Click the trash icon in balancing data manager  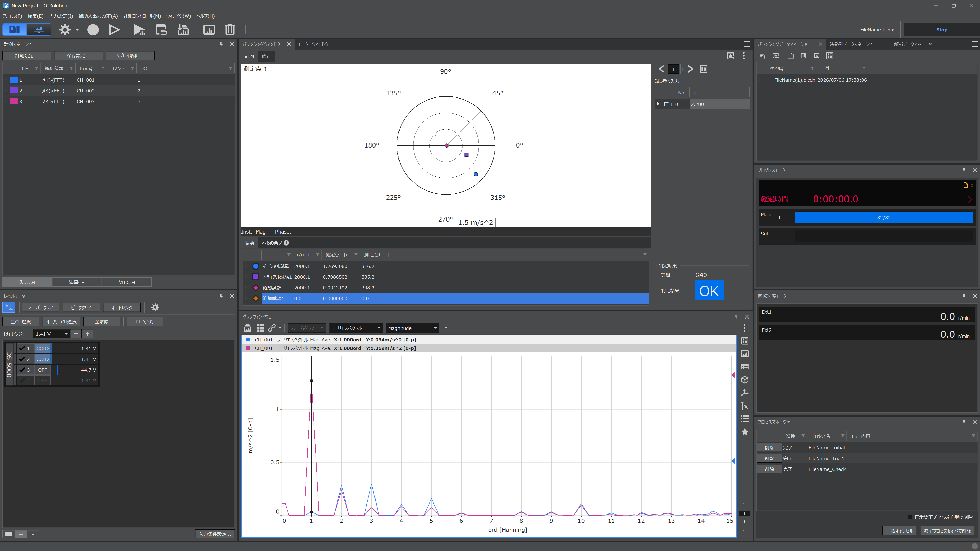(804, 56)
